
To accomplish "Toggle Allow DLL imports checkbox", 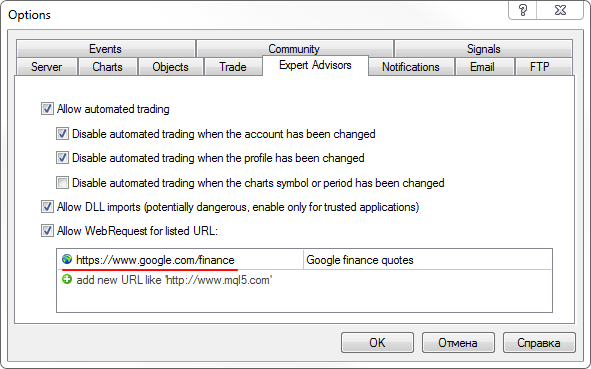I will click(47, 207).
